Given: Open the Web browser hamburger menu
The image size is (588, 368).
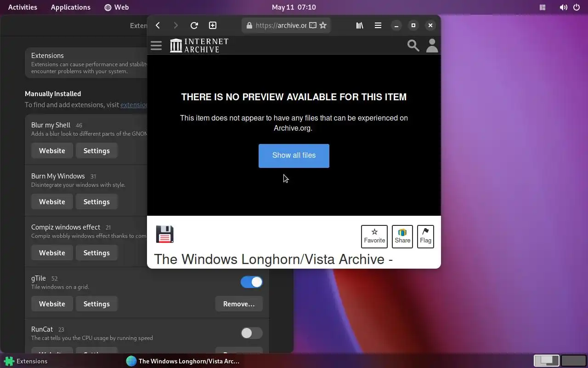Looking at the screenshot, I should pos(378,25).
